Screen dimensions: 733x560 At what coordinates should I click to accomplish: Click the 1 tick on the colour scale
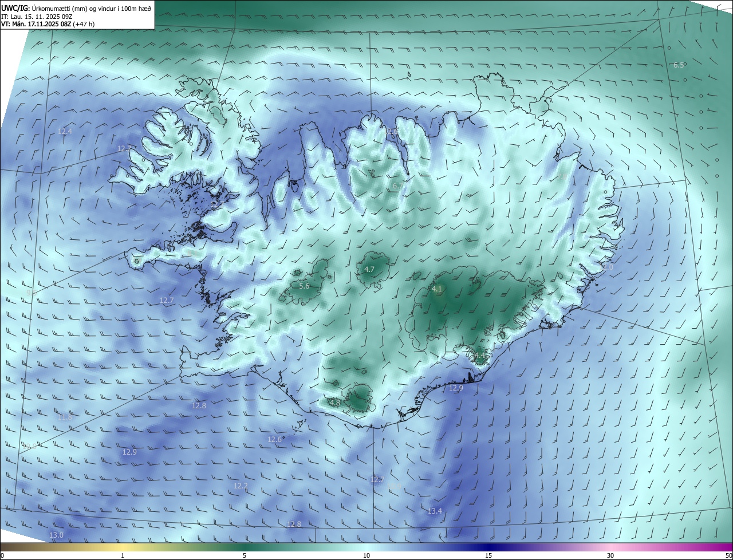point(123,555)
